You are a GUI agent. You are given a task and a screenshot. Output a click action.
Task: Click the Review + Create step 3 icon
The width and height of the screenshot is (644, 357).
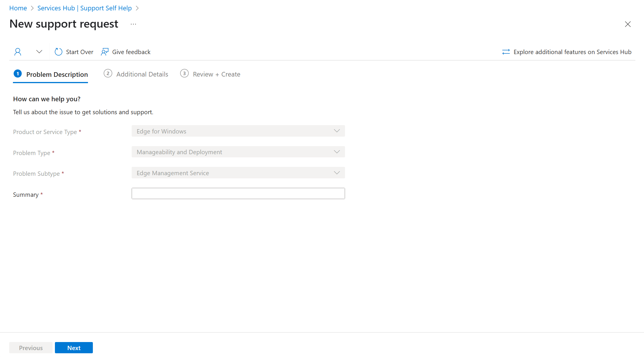(x=184, y=73)
